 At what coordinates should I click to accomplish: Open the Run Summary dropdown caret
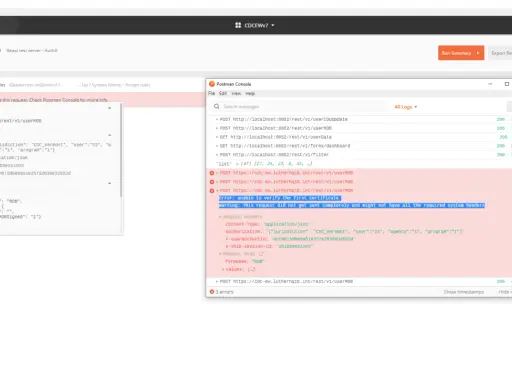(478, 53)
